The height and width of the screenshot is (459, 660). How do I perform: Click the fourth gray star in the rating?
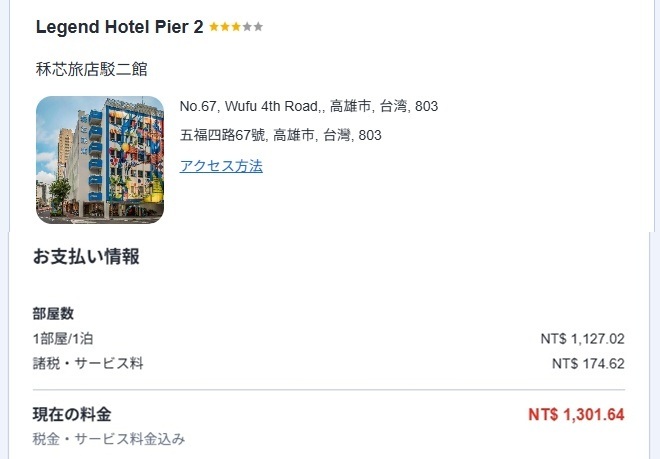(247, 27)
